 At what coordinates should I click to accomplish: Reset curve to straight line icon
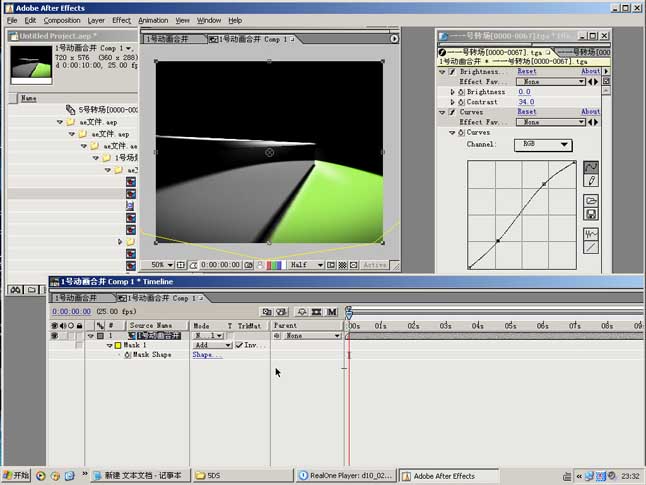pos(591,247)
